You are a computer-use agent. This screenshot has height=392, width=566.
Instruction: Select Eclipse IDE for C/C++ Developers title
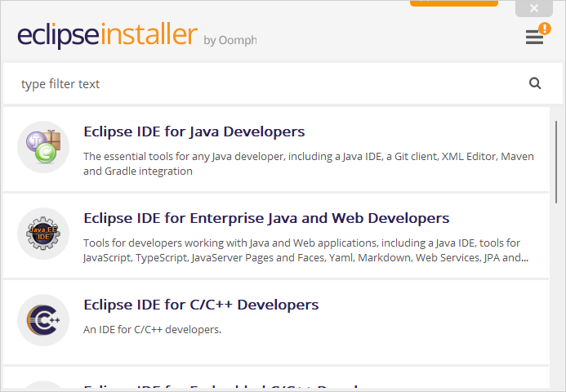pos(201,305)
